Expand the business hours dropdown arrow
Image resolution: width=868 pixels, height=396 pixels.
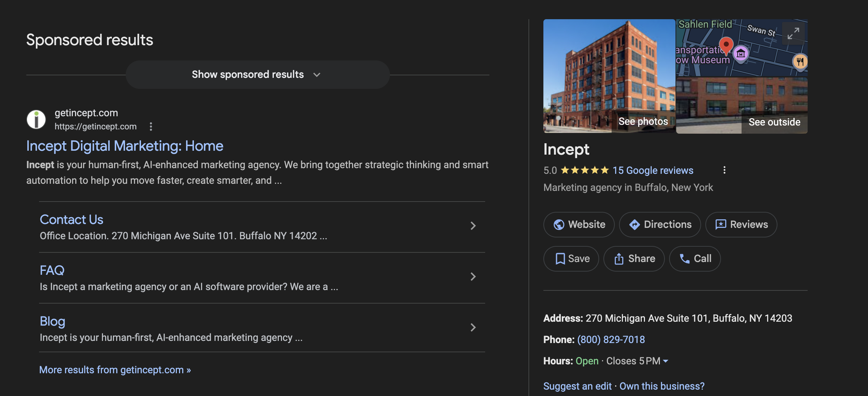tap(666, 361)
